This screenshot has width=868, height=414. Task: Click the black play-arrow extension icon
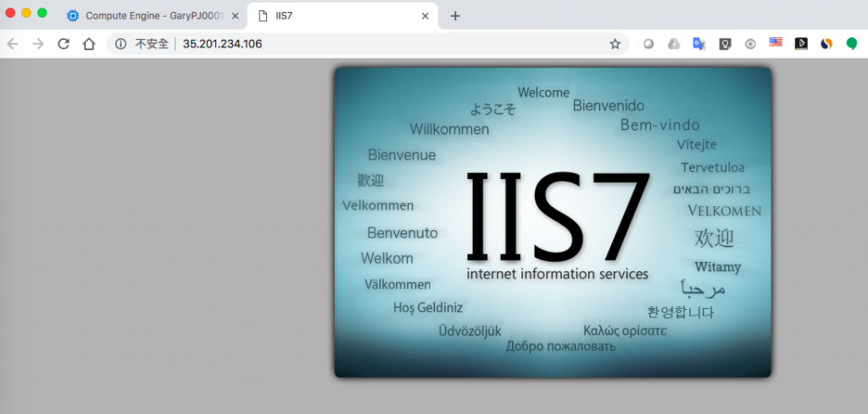801,44
